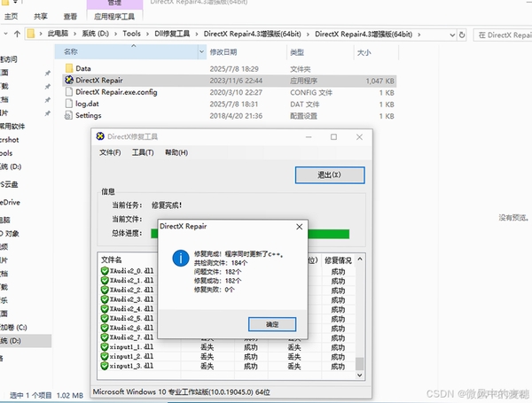Click the Dll修复工具 path segment

tap(172, 34)
